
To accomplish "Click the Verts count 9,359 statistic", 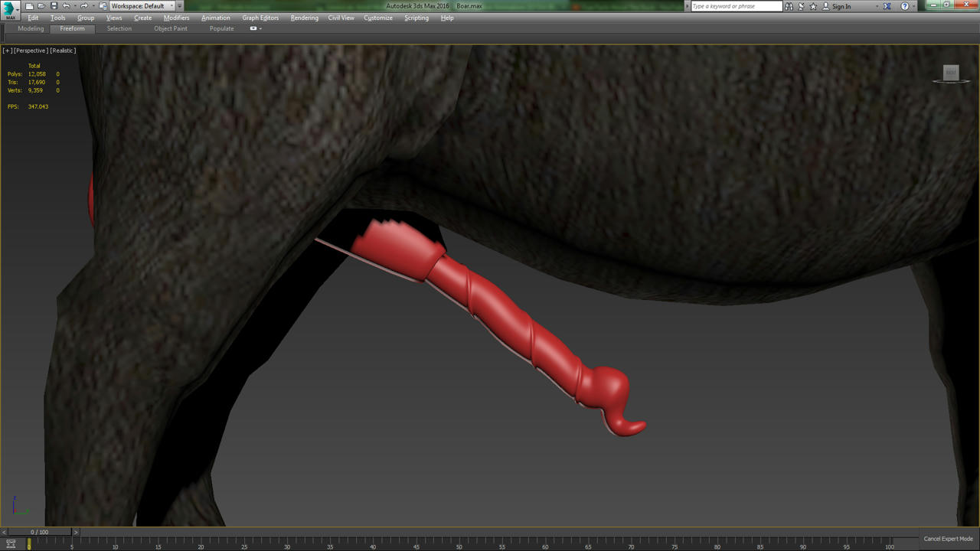I will point(37,90).
